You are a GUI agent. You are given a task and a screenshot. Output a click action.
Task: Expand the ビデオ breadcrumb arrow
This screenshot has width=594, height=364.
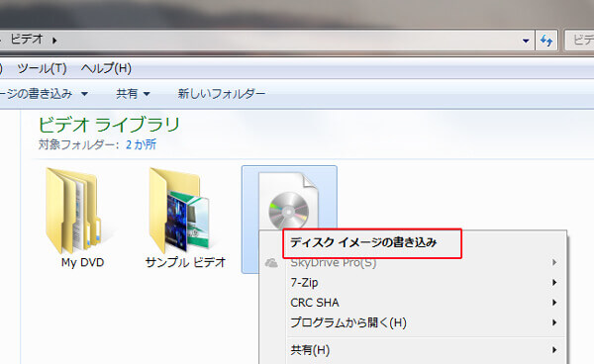pyautogui.click(x=54, y=41)
